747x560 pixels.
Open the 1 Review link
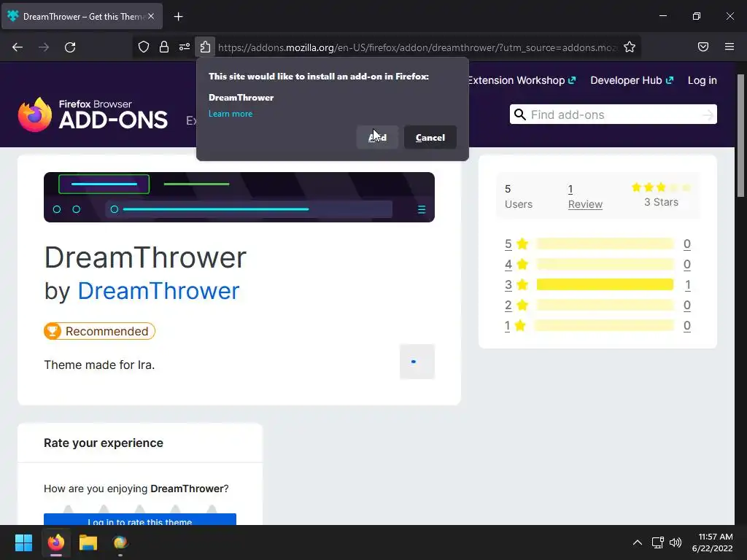tap(585, 197)
